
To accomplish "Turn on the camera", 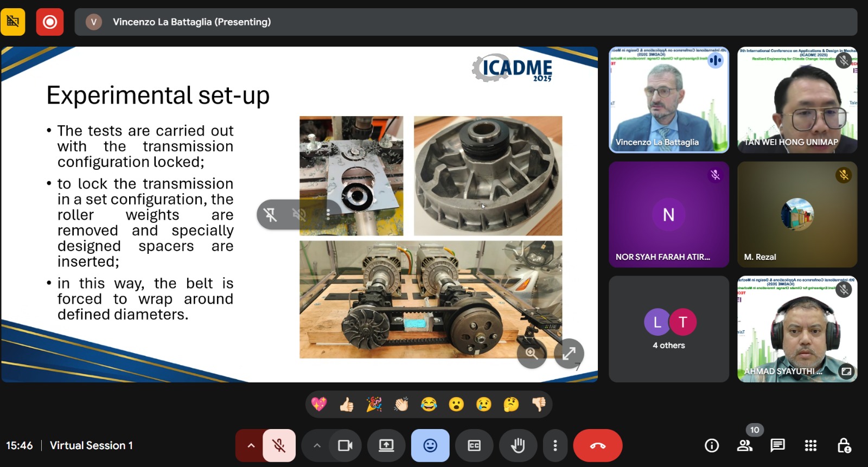I will [345, 446].
